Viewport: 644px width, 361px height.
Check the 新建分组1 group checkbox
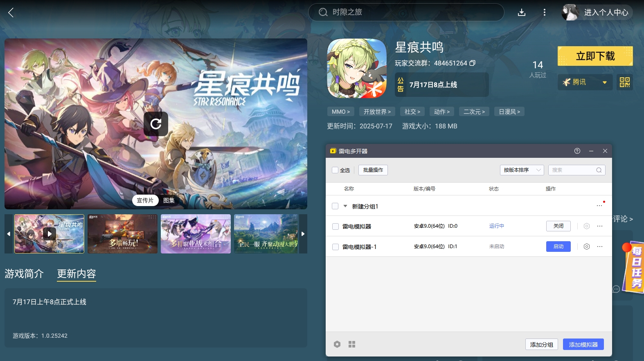point(335,206)
